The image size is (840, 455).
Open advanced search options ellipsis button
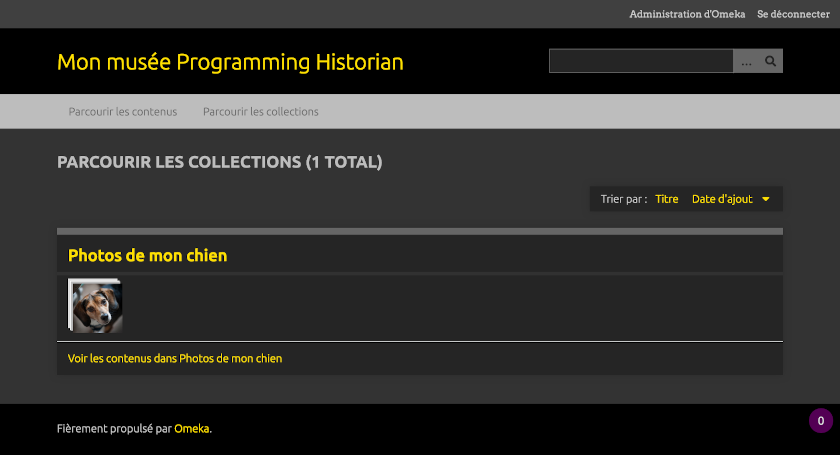746,61
